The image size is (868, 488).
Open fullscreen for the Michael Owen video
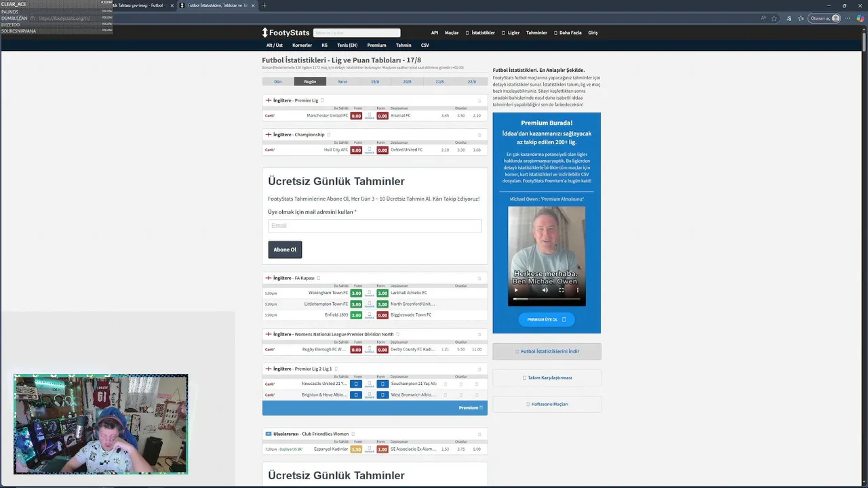coord(561,290)
